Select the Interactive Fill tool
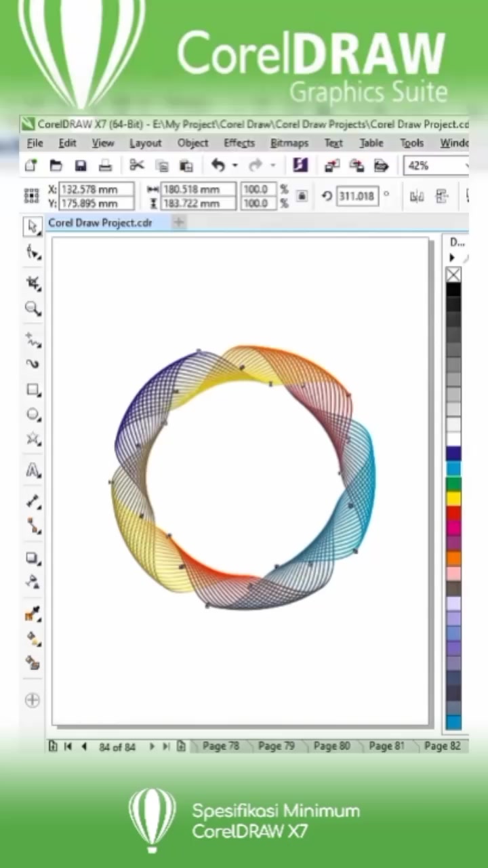 (32, 638)
